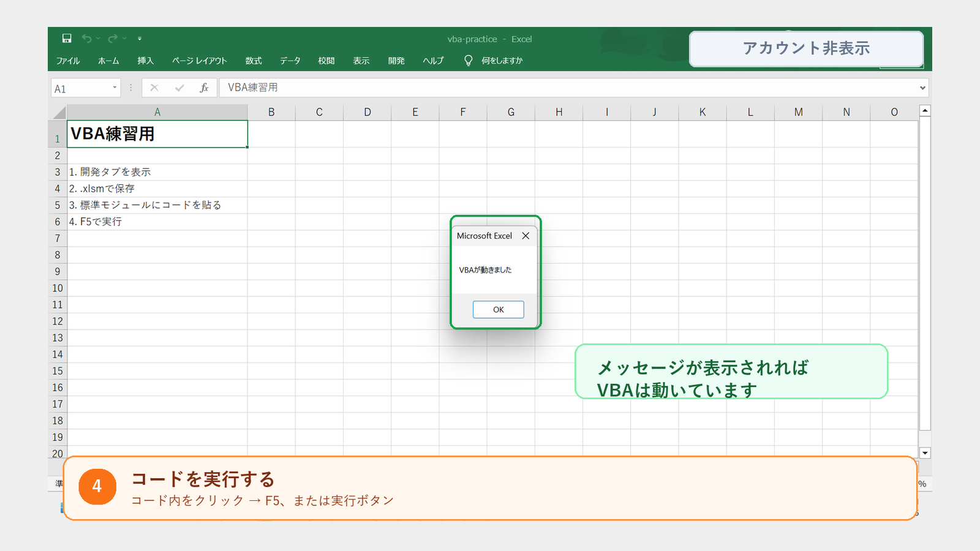Open the ページ レイアウト tab
Image resolution: width=980 pixels, height=551 pixels.
pos(200,61)
